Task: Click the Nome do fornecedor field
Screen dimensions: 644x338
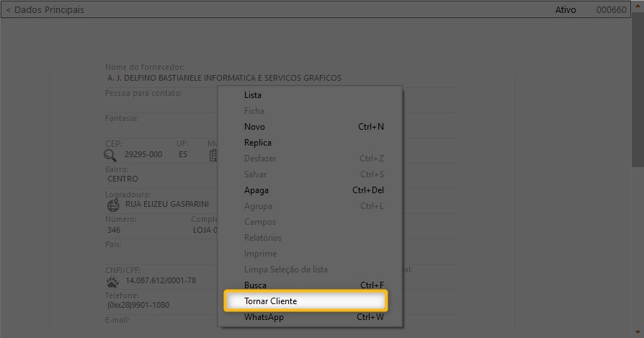Action: click(224, 78)
